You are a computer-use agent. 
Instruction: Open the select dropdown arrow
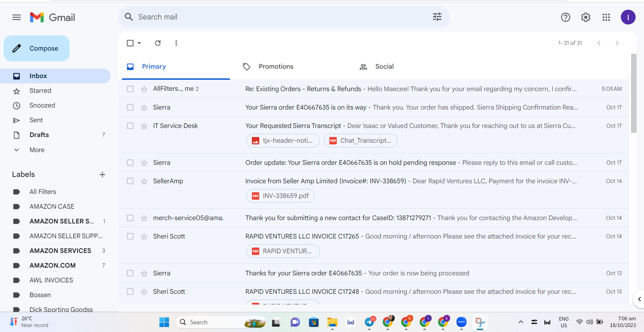139,43
